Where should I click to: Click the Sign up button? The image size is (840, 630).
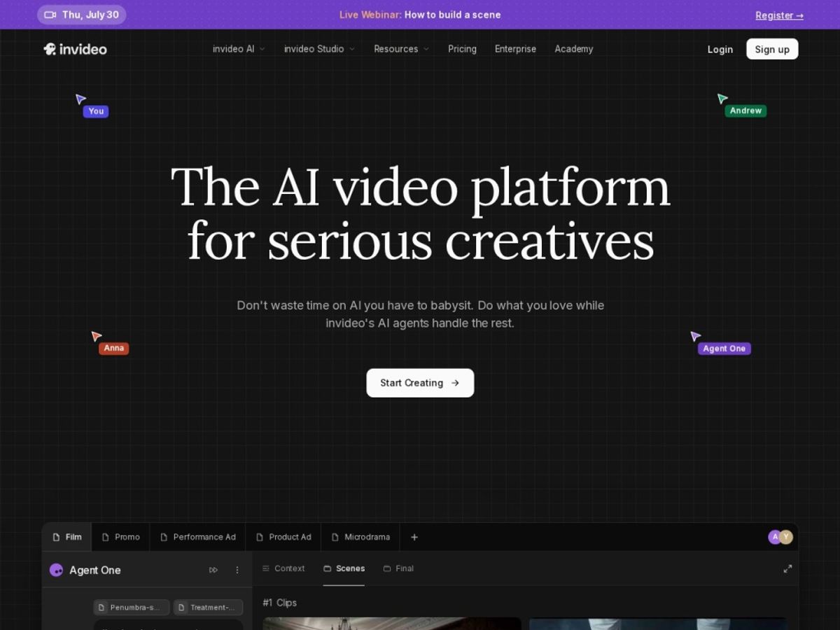pos(772,49)
